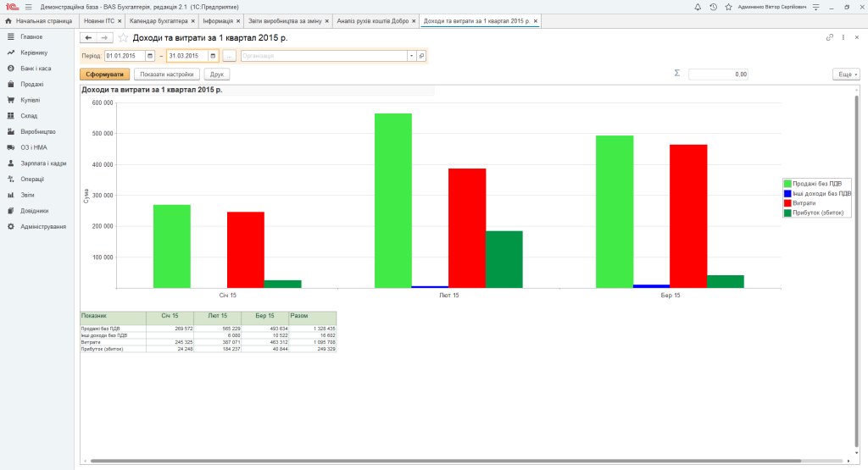Open Виробництво section in sidebar

pyautogui.click(x=37, y=131)
